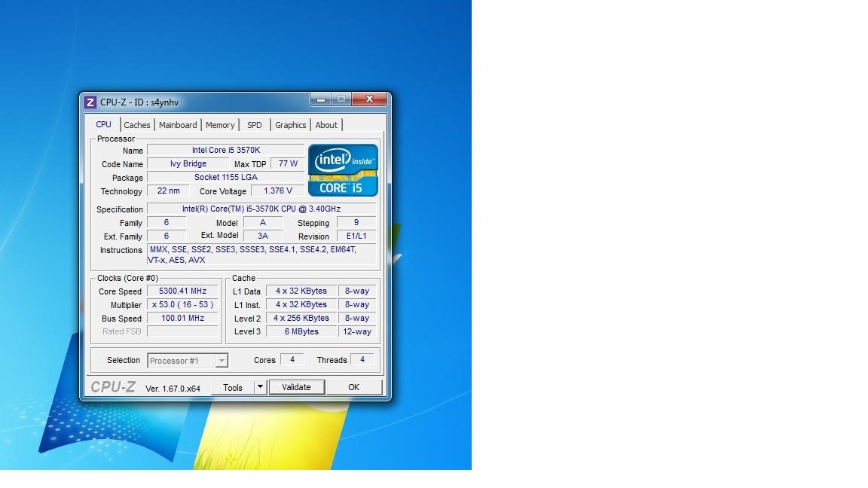The image size is (868, 488).
Task: Select the CPU tab
Action: (x=103, y=124)
